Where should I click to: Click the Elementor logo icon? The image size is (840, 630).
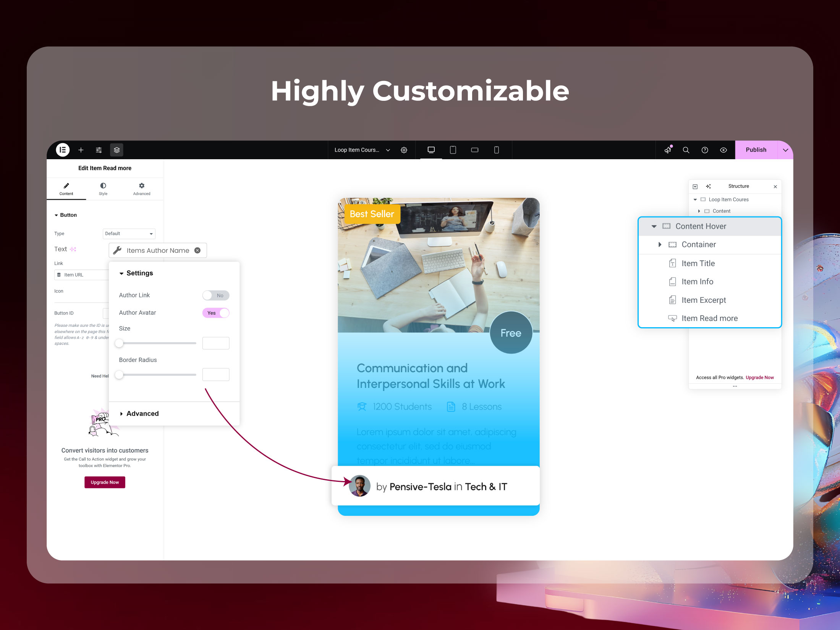63,150
